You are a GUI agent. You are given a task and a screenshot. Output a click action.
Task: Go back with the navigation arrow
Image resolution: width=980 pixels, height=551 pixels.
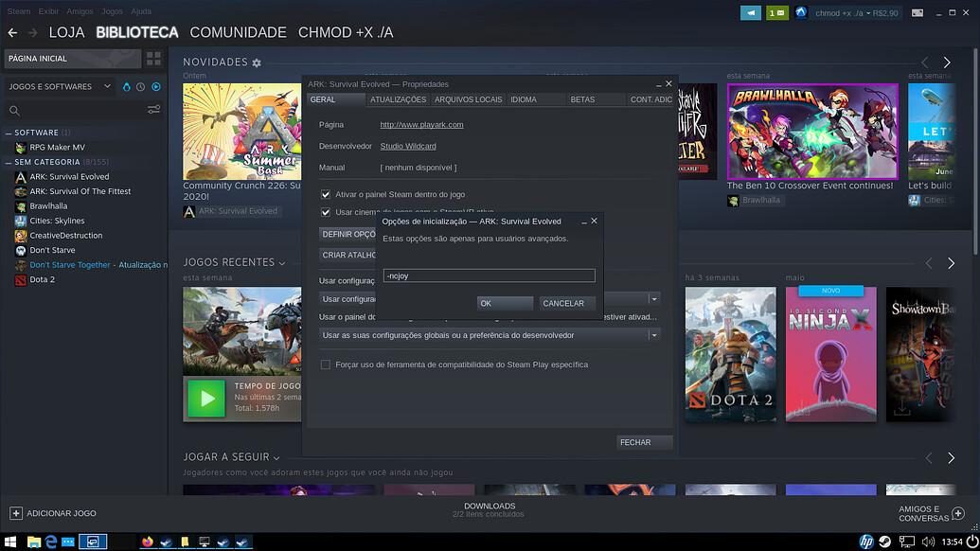pyautogui.click(x=12, y=32)
